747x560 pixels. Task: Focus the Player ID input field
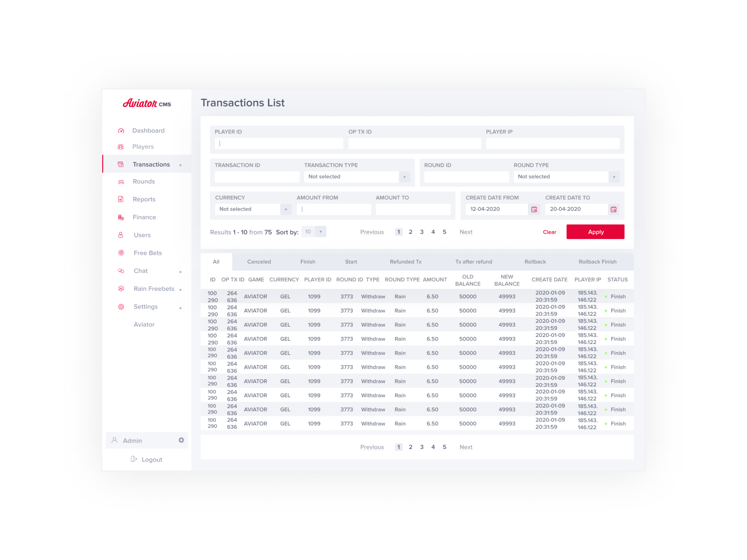point(279,144)
